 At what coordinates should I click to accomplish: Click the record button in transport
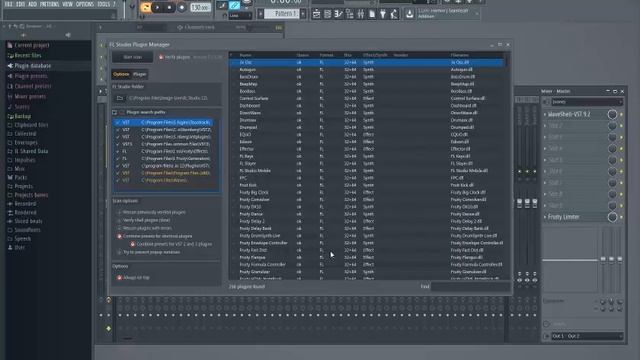point(182,7)
